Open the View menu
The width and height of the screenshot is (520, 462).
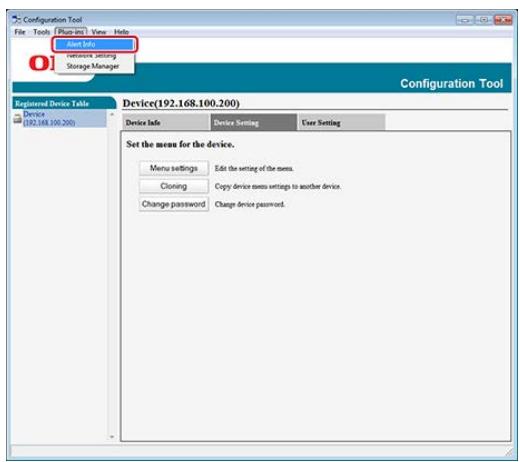[x=99, y=32]
